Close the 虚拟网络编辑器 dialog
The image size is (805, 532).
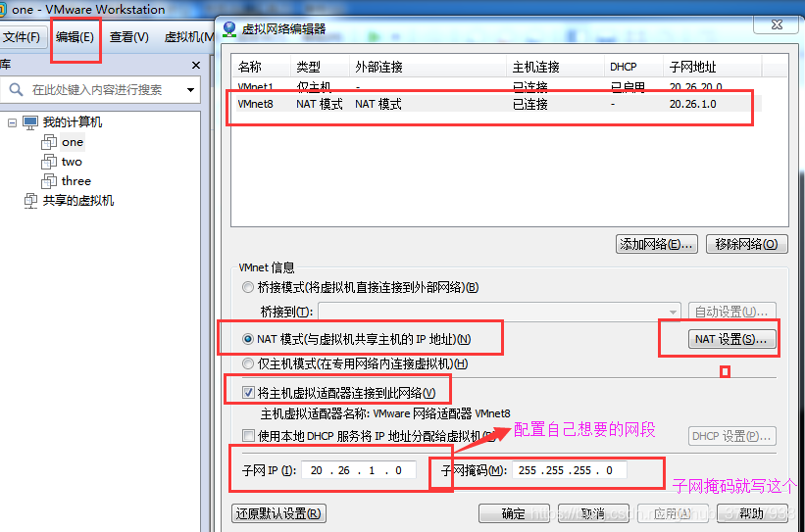pyautogui.click(x=777, y=24)
